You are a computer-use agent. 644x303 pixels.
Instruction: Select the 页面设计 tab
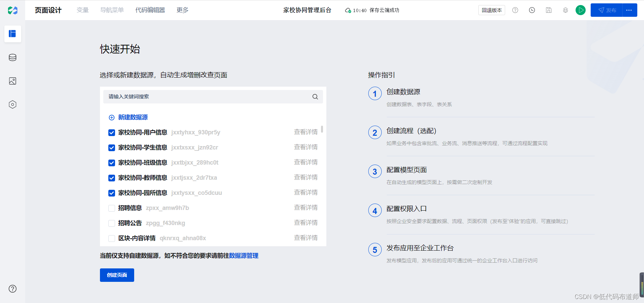[x=48, y=10]
